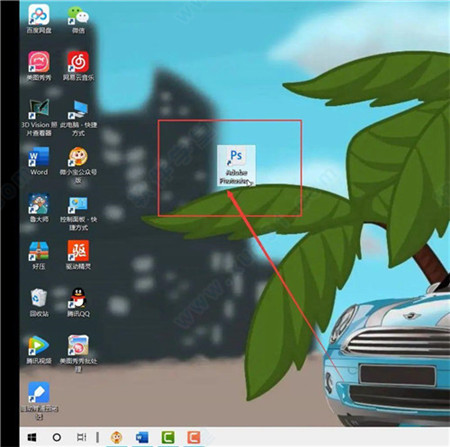Select the 控制面板 shortcut icon
450x447 pixels.
(x=78, y=212)
